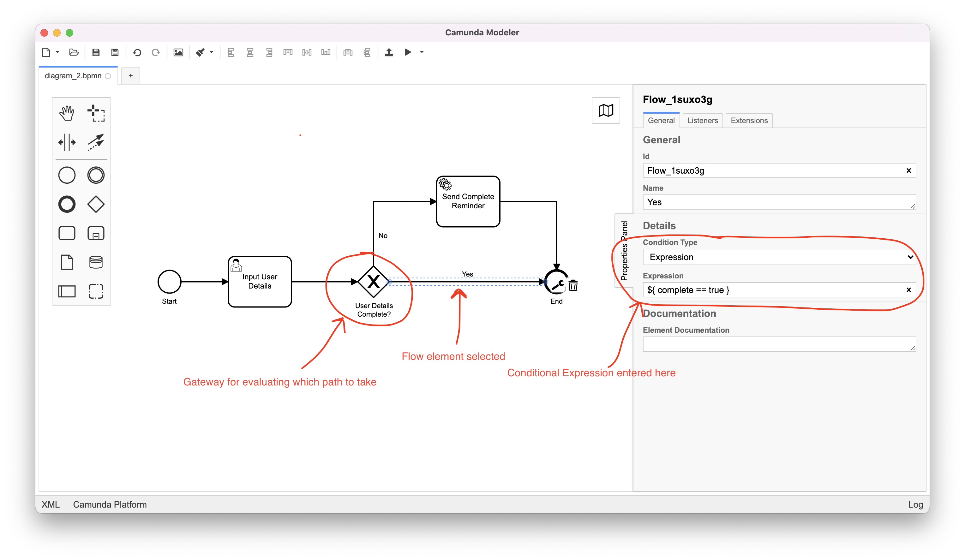
Task: Switch to XML view
Action: click(51, 504)
